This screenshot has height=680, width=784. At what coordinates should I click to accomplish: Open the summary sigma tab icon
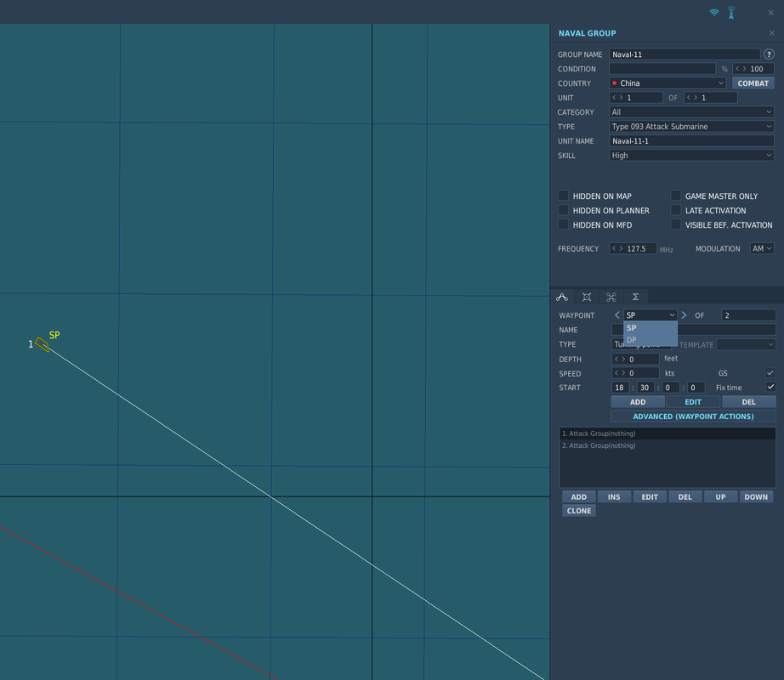pyautogui.click(x=635, y=297)
